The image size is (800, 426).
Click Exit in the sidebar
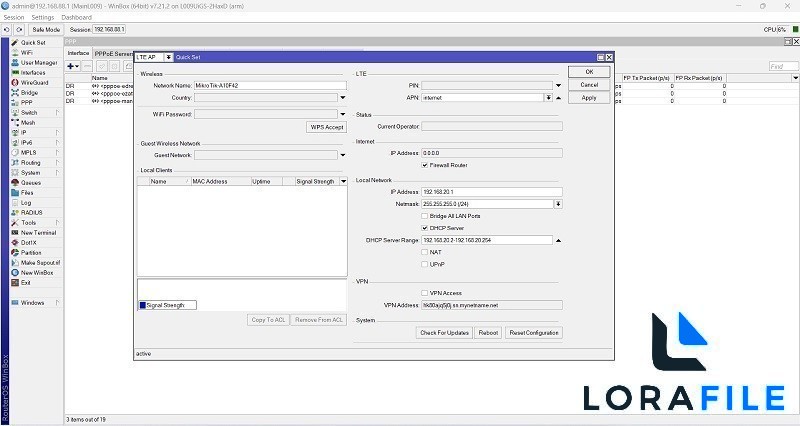click(26, 283)
